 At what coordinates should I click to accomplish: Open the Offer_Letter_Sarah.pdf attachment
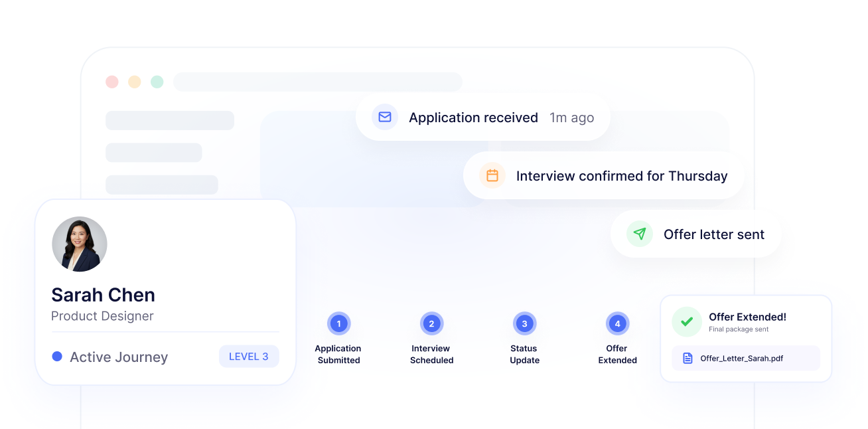click(746, 358)
